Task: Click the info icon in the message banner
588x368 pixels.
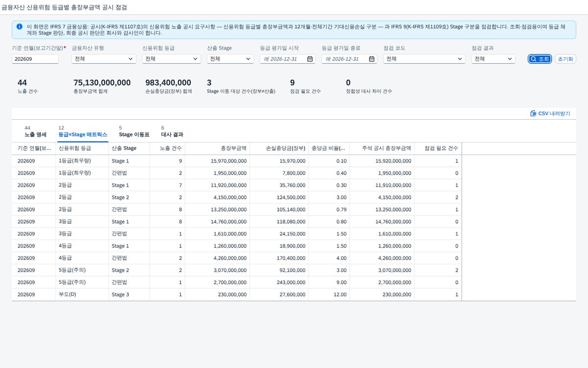Action: (x=19, y=27)
